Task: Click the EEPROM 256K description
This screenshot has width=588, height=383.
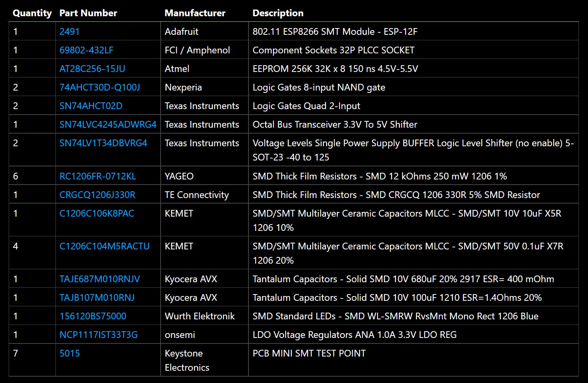Action: [x=336, y=69]
